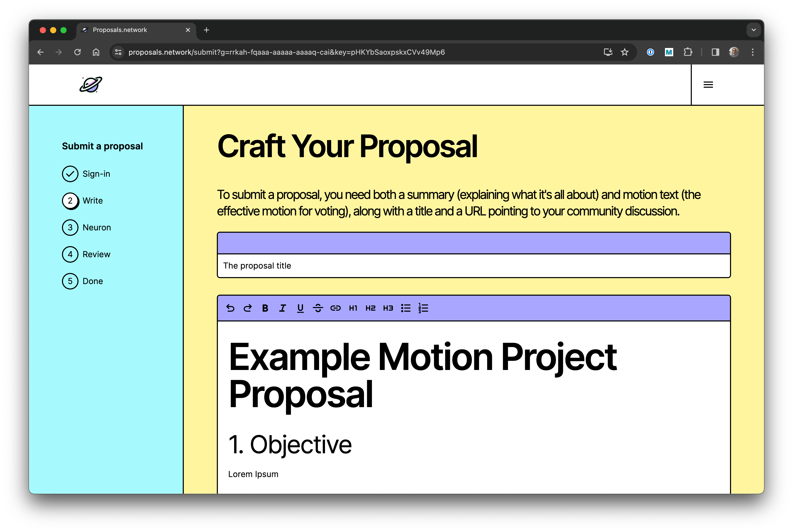Insert a numbered list

423,308
